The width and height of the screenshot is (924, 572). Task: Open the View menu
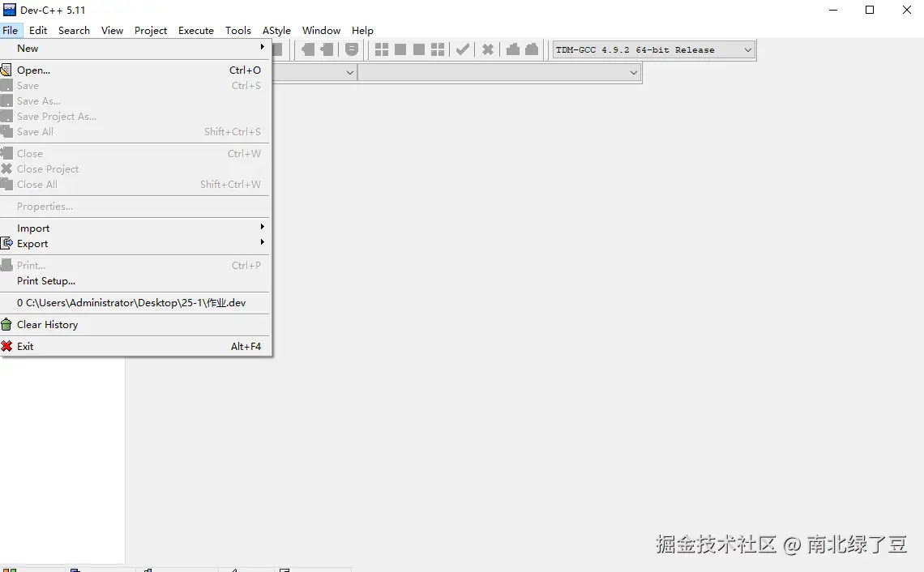click(112, 30)
